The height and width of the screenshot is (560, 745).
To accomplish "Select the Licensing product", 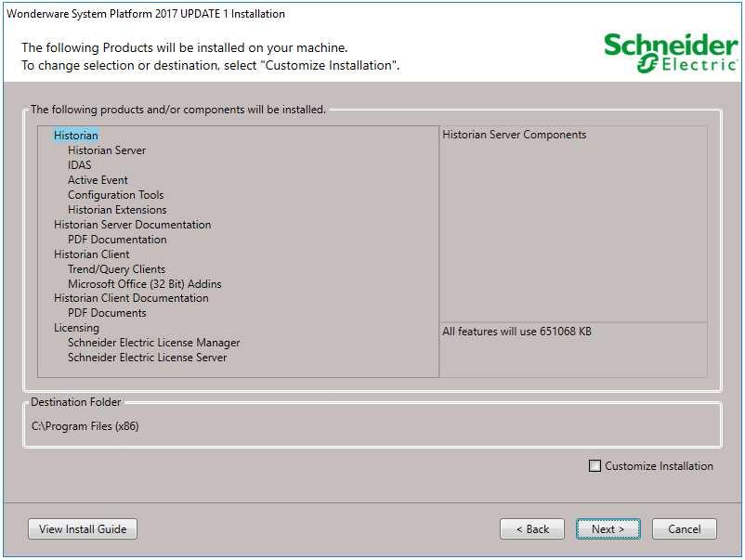I will [76, 328].
